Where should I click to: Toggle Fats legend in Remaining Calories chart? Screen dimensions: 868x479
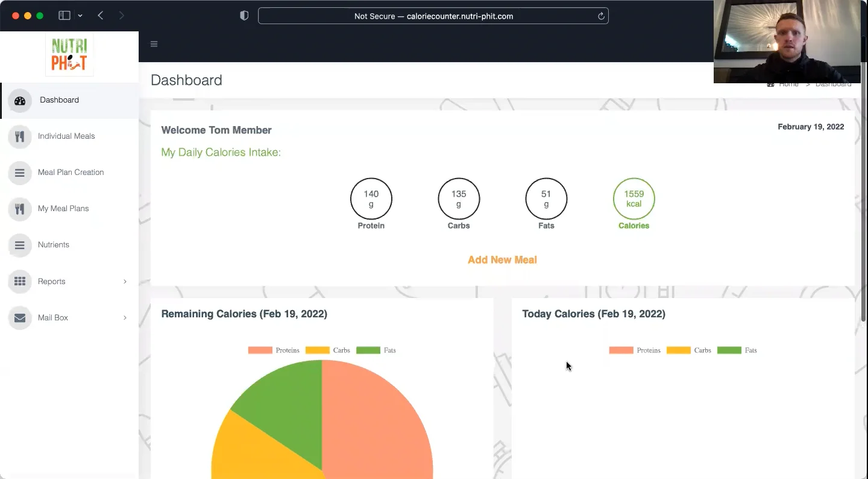coord(376,351)
